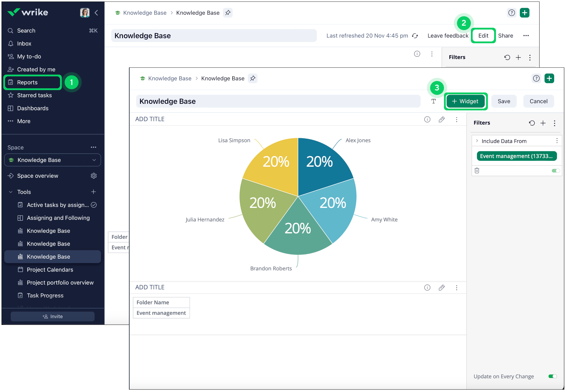Click the plus icon next to Tools
Screen dimensions: 567x392
coord(93,192)
